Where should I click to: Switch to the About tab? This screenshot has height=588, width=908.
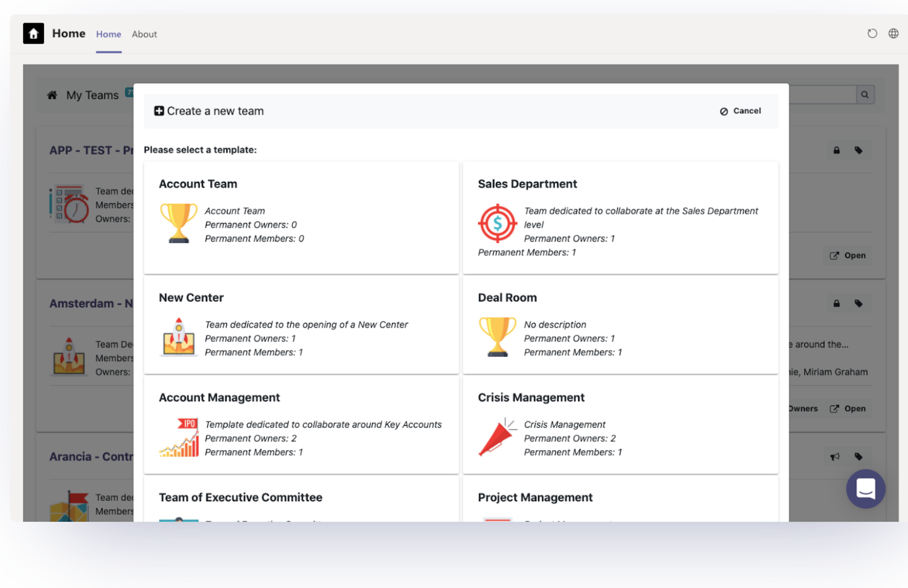coord(144,34)
